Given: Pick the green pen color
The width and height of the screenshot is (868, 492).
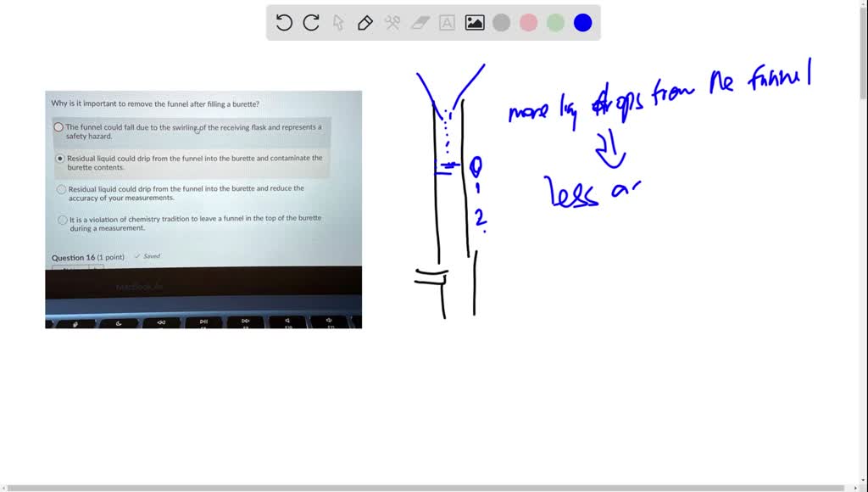Looking at the screenshot, I should 555,23.
